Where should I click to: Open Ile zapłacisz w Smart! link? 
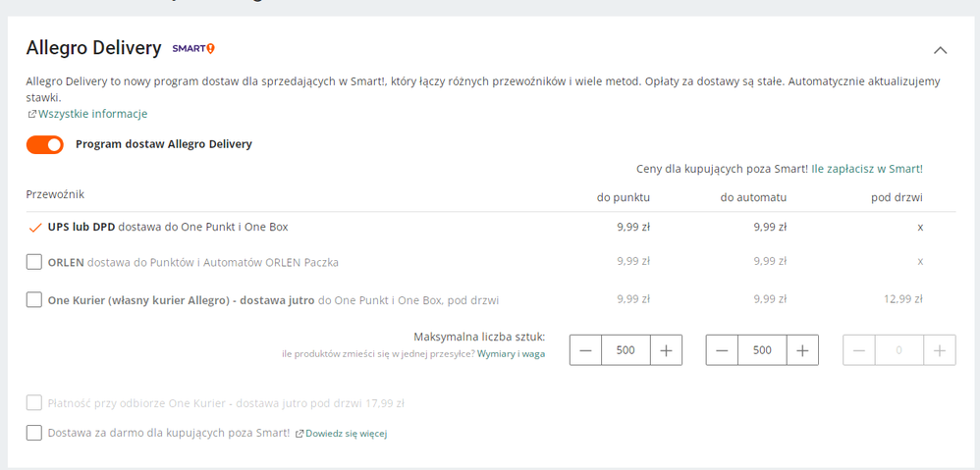point(867,169)
